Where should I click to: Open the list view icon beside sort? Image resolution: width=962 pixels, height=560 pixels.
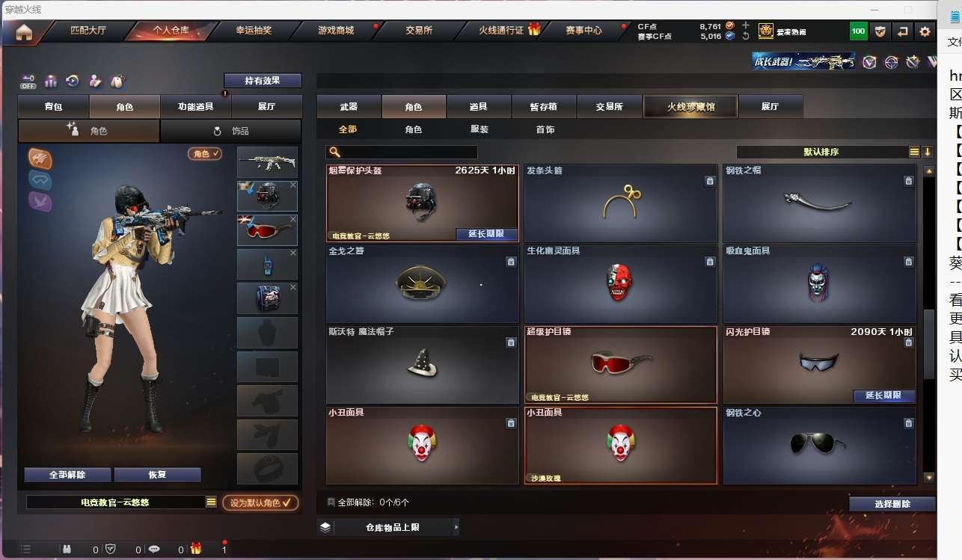(x=914, y=152)
